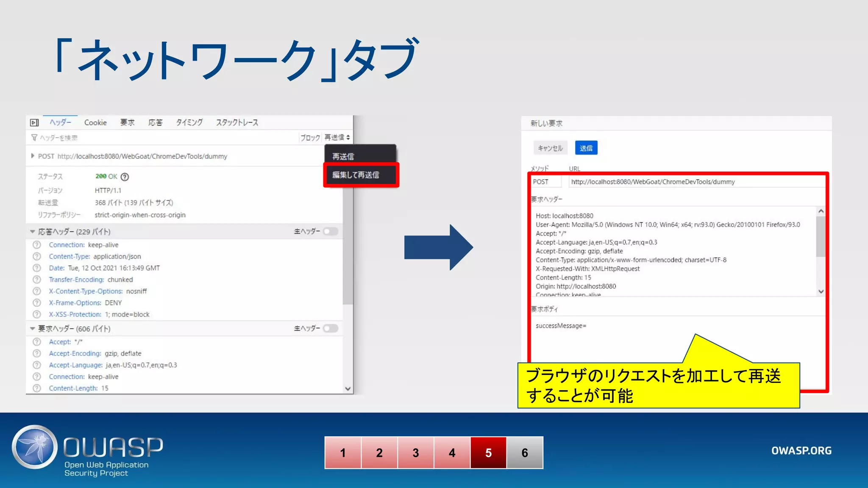Expand the POST request URL row

tap(33, 156)
